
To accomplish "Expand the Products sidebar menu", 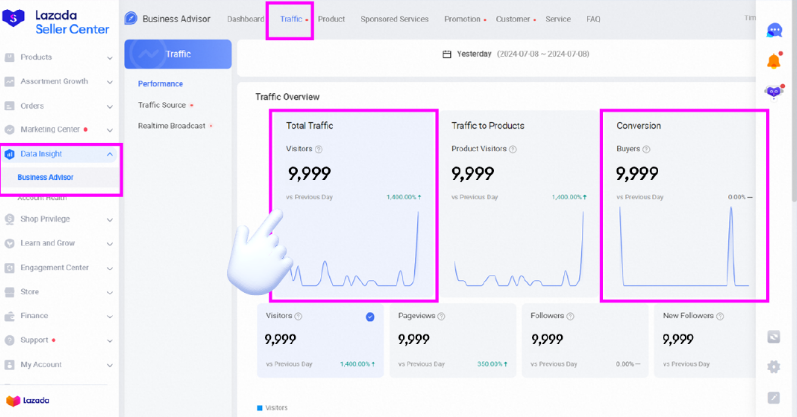I will [60, 57].
